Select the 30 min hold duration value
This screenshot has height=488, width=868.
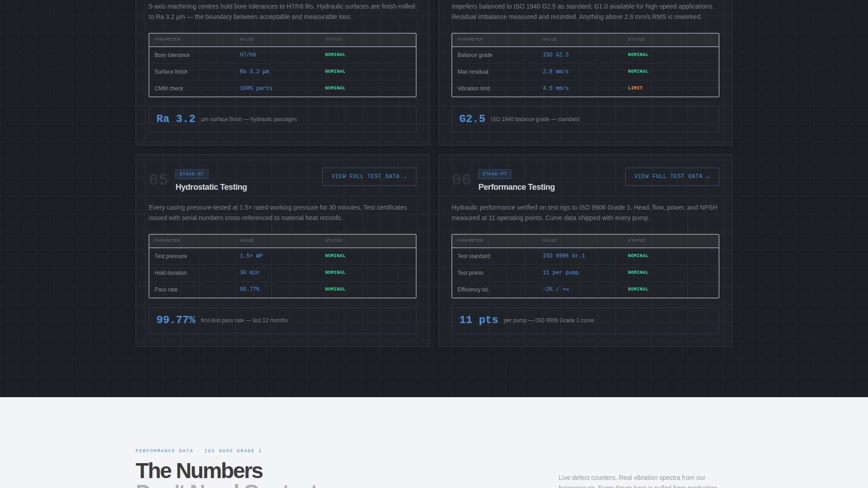pyautogui.click(x=248, y=272)
